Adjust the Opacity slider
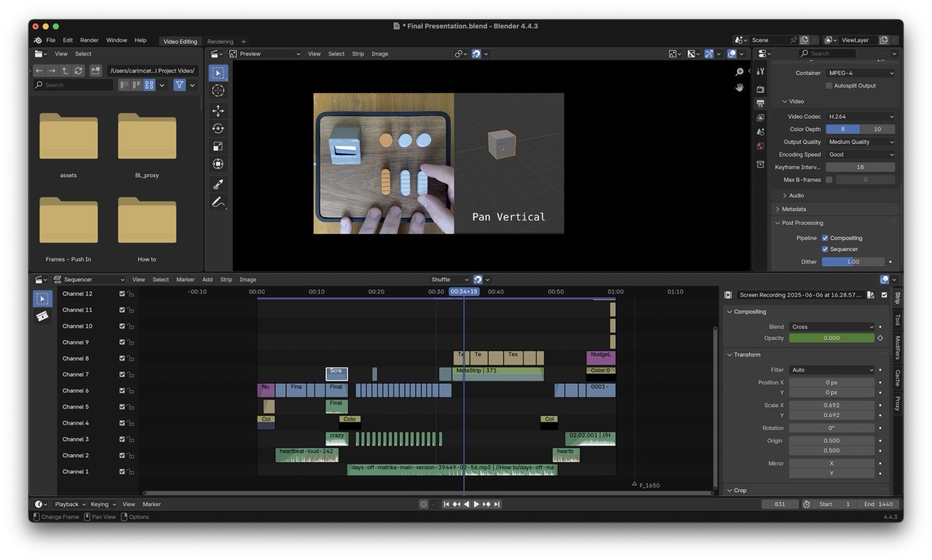This screenshot has width=932, height=560. (x=832, y=338)
